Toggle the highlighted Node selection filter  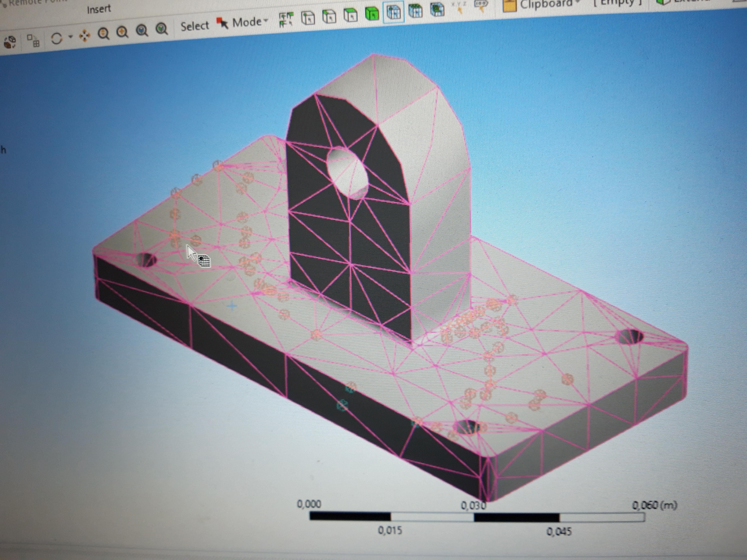tap(393, 12)
